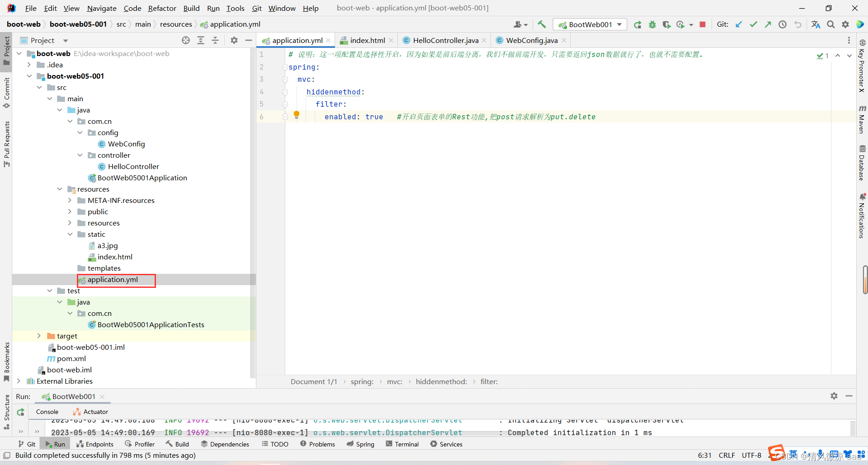Click the Build project hammer icon
The image size is (868, 465).
pyautogui.click(x=542, y=24)
